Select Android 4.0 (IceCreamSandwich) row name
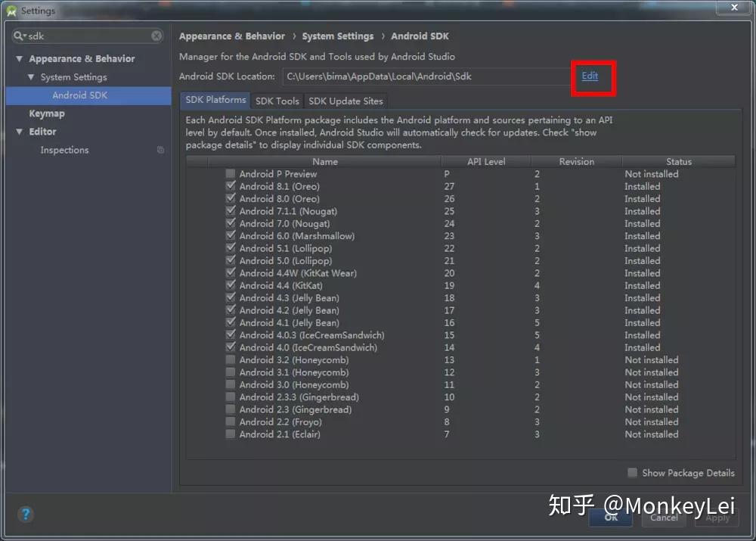This screenshot has height=541, width=756. [308, 347]
